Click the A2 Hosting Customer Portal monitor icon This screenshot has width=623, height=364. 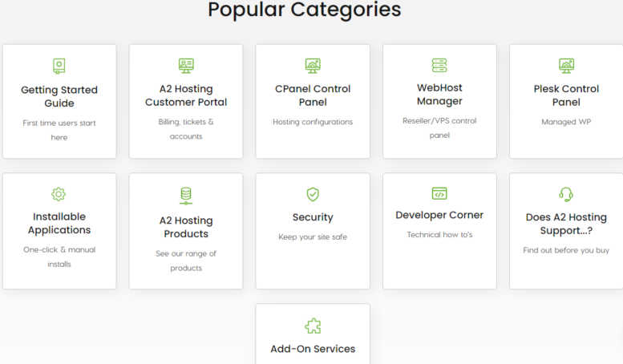pos(186,66)
